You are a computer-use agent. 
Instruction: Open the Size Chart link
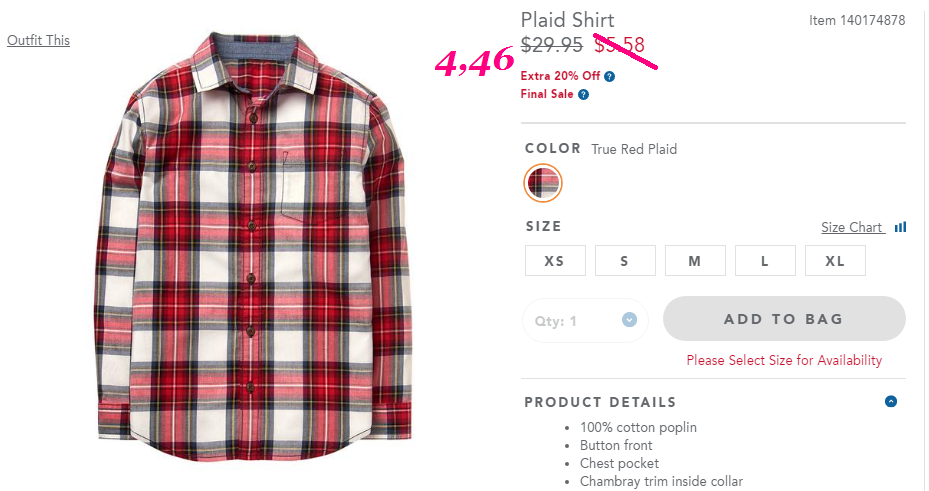pos(853,227)
